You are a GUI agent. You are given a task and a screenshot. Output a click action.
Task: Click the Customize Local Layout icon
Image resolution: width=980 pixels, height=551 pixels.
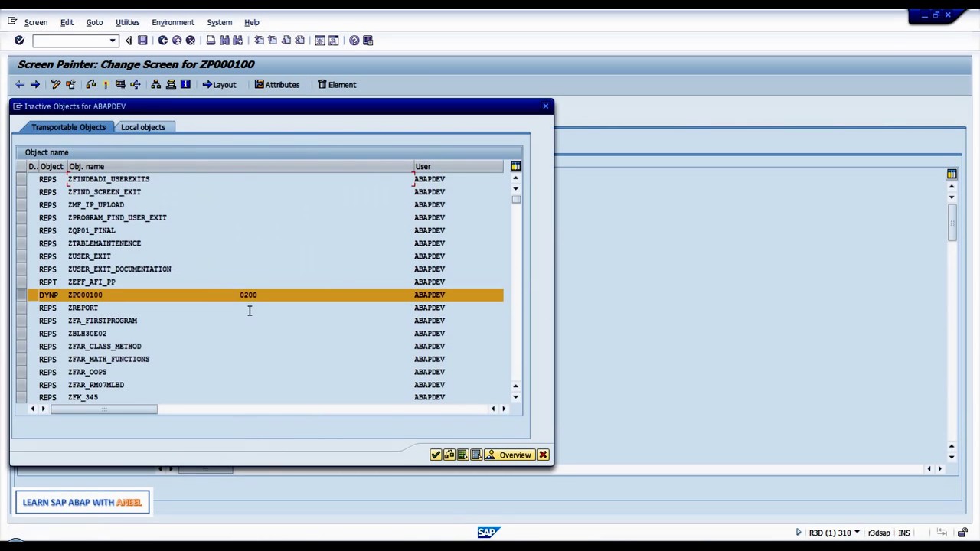(367, 41)
